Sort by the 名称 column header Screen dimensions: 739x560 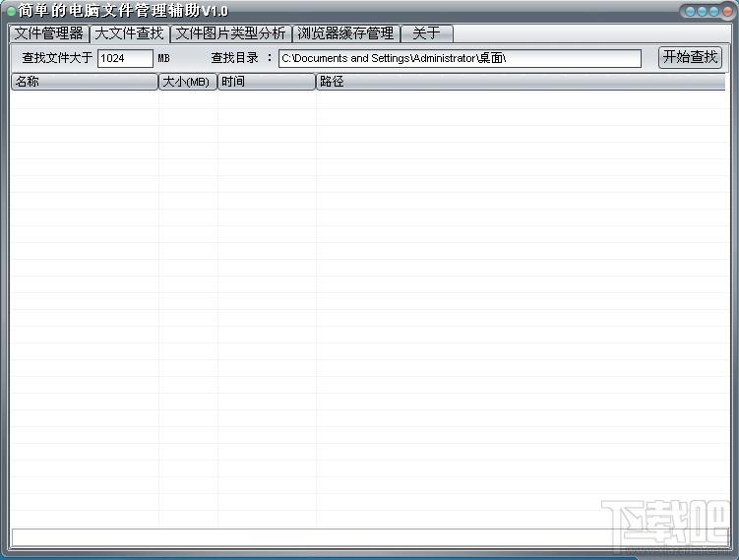(x=84, y=82)
